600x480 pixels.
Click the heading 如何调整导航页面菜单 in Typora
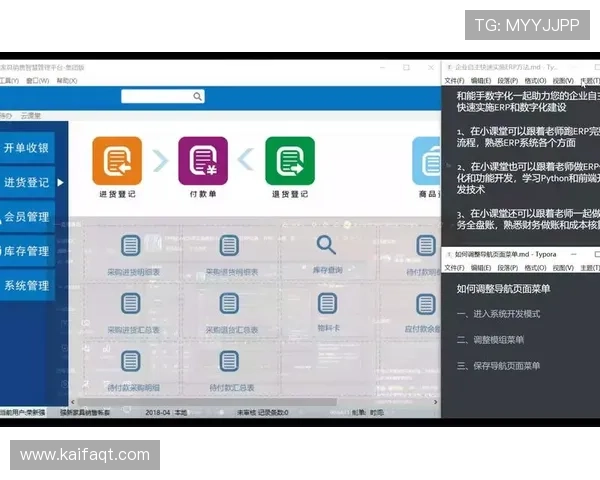[503, 289]
